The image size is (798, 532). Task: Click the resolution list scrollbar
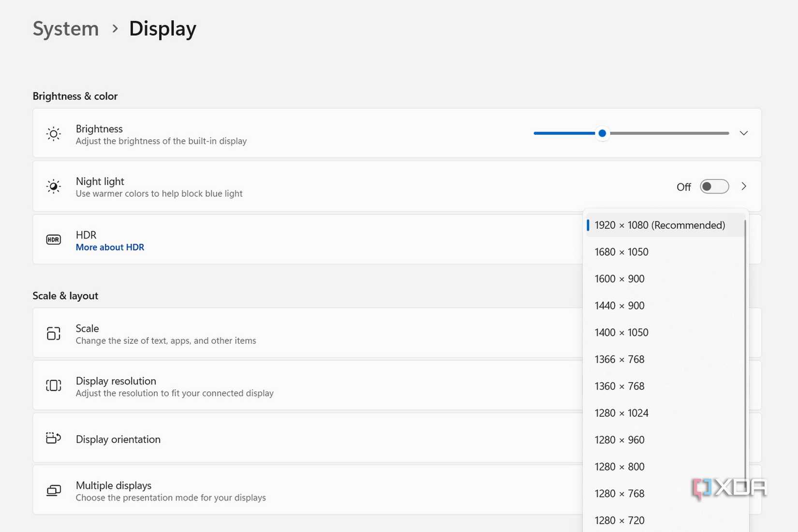(746, 348)
